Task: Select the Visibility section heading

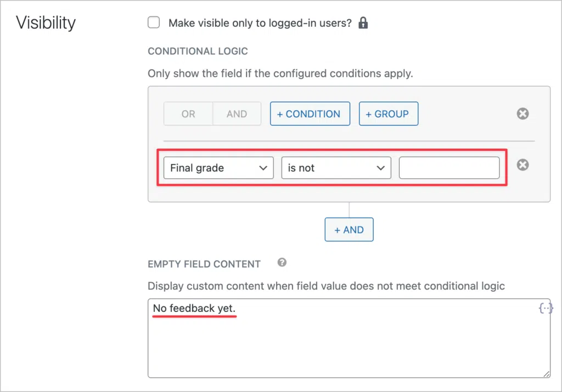Action: pos(46,23)
